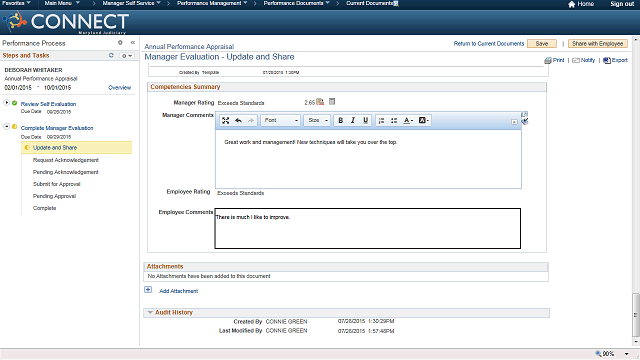
Task: Open Performance Documents breadcrumb menu
Action: (296, 3)
